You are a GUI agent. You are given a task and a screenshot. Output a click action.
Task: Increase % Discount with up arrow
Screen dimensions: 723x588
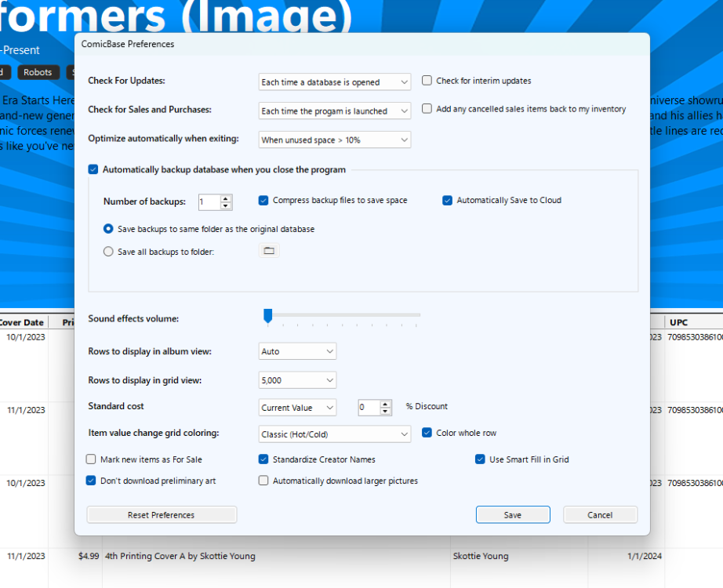pos(385,404)
